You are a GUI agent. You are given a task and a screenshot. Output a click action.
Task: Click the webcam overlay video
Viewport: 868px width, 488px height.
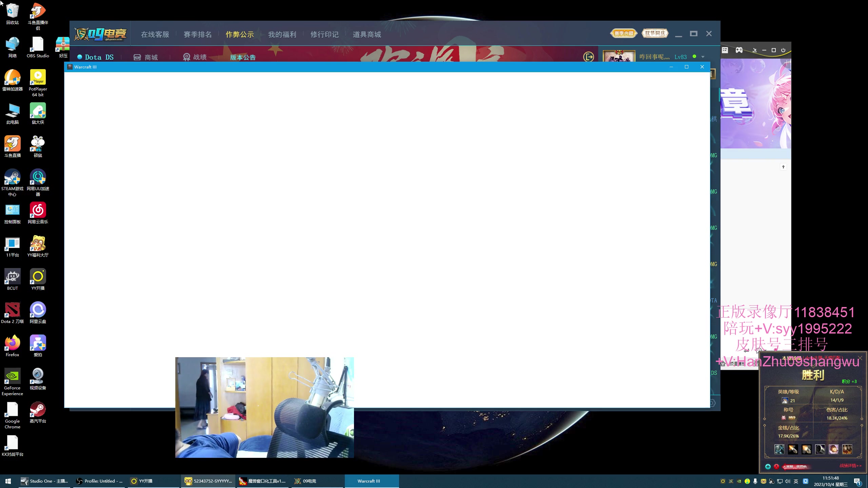click(264, 407)
